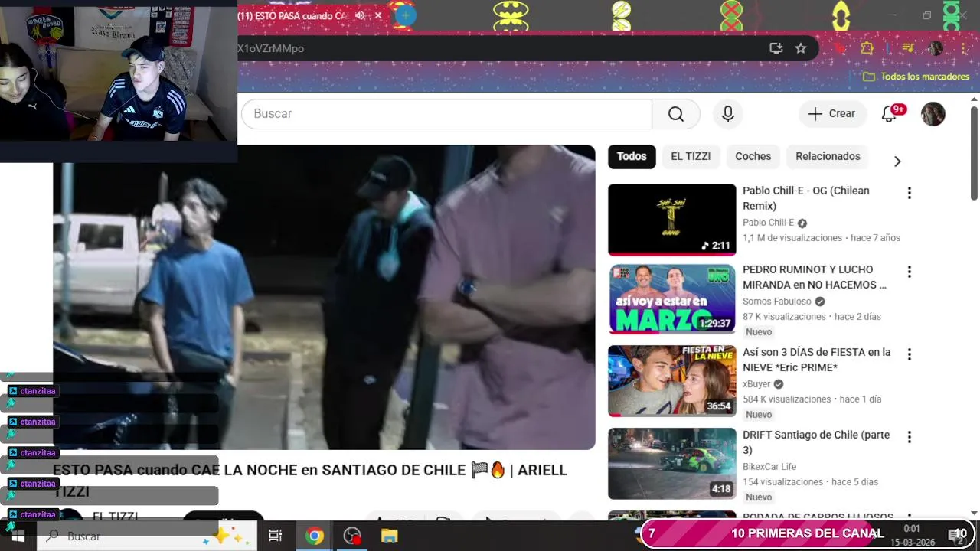Open Google Chrome from the taskbar
The width and height of the screenshot is (980, 551).
(x=314, y=536)
